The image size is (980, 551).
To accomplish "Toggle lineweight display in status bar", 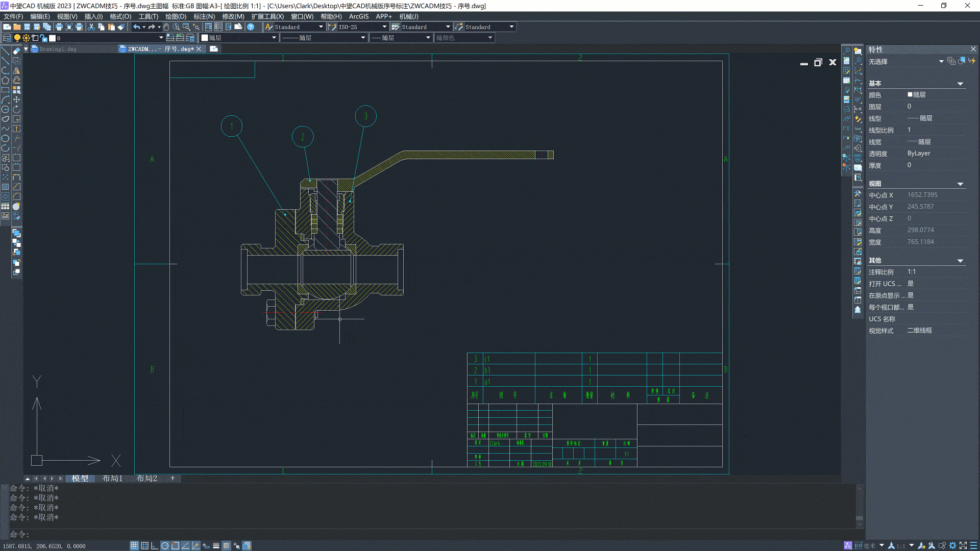I will 216,545.
